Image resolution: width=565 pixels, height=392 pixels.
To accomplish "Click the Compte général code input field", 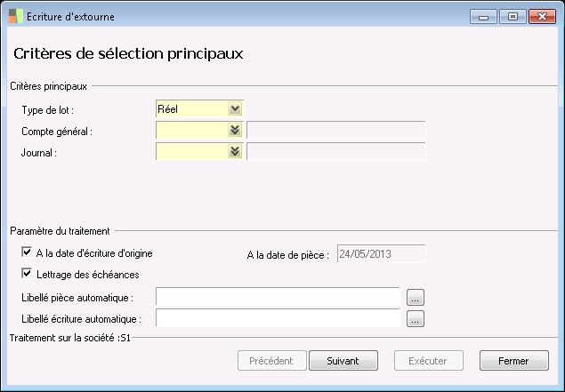I will [x=191, y=130].
